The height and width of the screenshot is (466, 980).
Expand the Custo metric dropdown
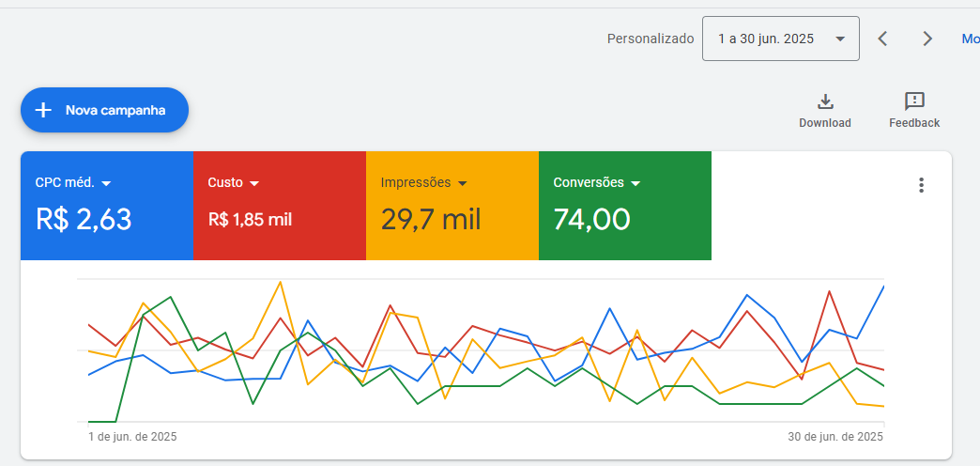[x=254, y=183]
